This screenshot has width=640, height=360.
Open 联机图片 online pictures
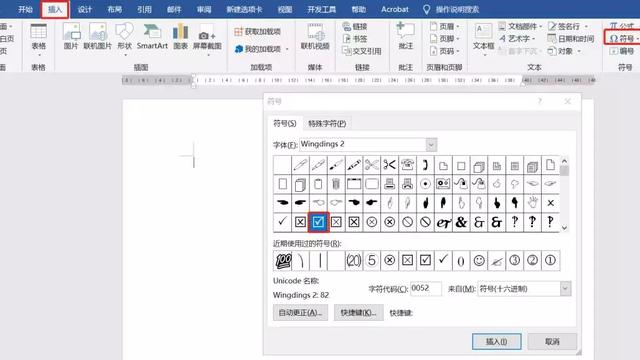coord(98,37)
